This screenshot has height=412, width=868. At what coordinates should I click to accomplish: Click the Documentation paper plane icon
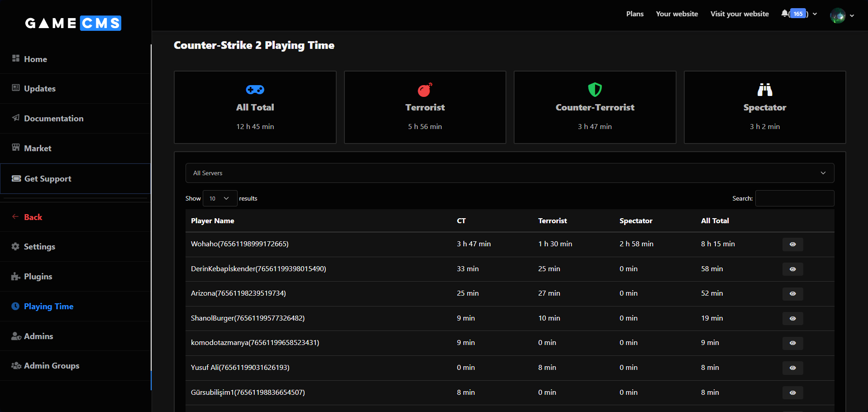point(16,118)
